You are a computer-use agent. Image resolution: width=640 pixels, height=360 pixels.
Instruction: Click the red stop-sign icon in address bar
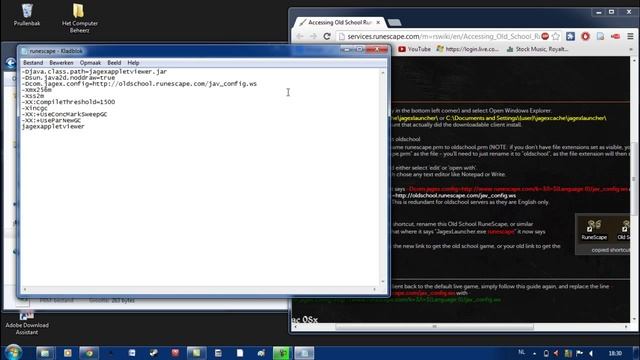tap(545, 36)
